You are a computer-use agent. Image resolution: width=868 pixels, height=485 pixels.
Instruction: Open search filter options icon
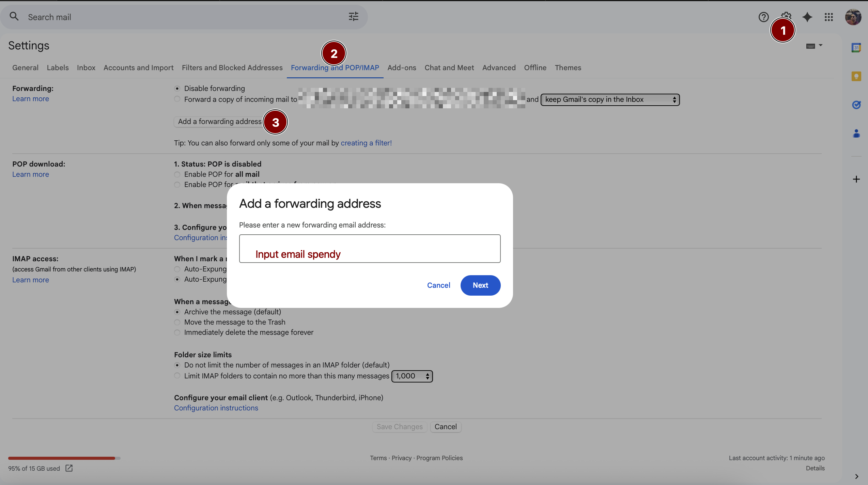coord(353,16)
